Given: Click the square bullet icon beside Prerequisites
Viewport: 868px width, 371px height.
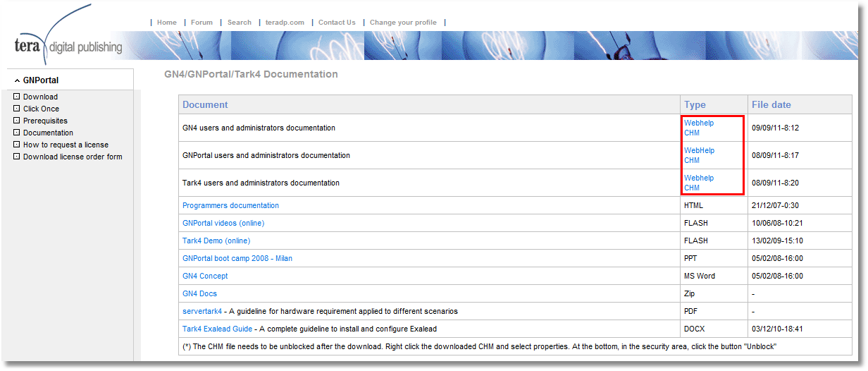Looking at the screenshot, I should pyautogui.click(x=17, y=120).
